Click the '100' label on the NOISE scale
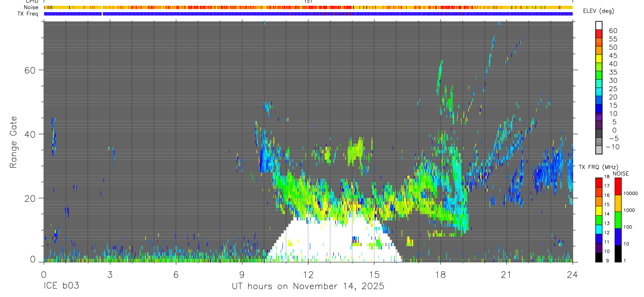 coord(628,227)
